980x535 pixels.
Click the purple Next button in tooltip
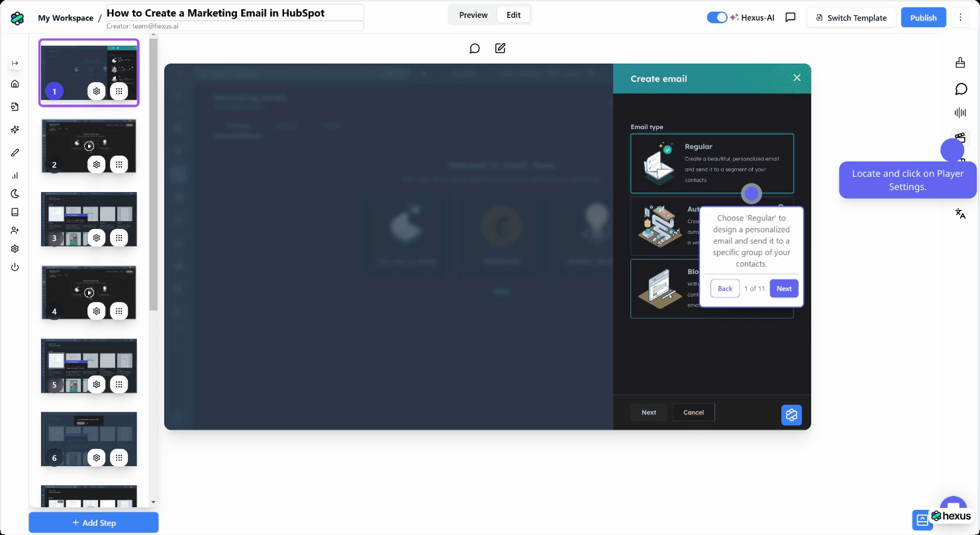click(784, 289)
